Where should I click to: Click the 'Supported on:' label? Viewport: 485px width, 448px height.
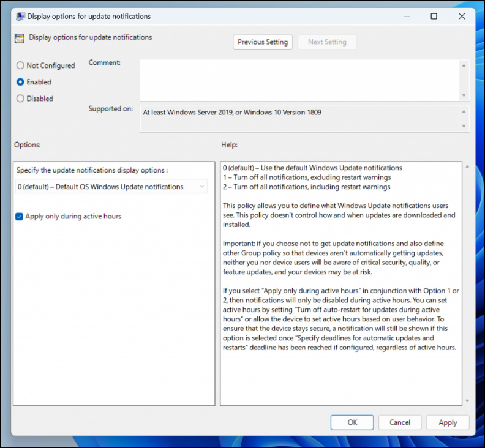coord(111,109)
